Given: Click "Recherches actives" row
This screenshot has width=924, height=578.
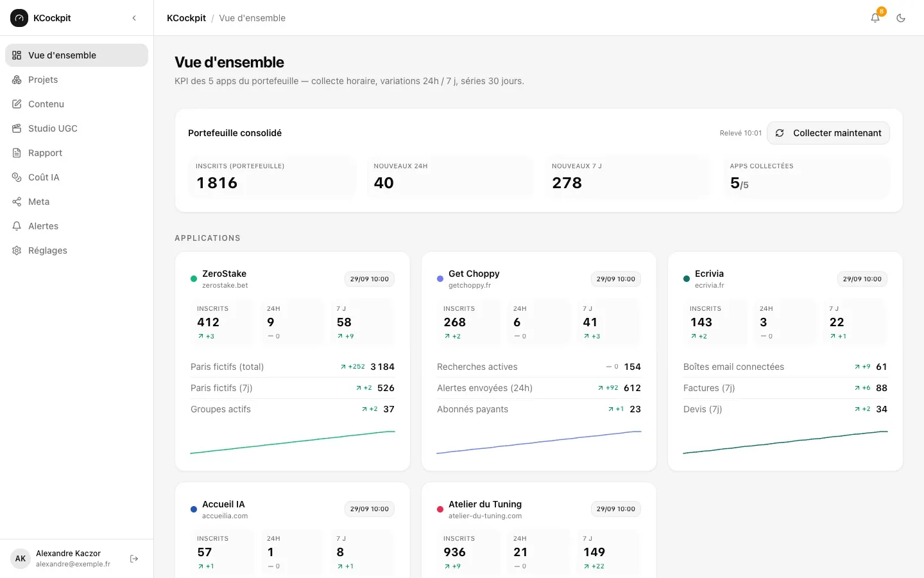Looking at the screenshot, I should [539, 367].
